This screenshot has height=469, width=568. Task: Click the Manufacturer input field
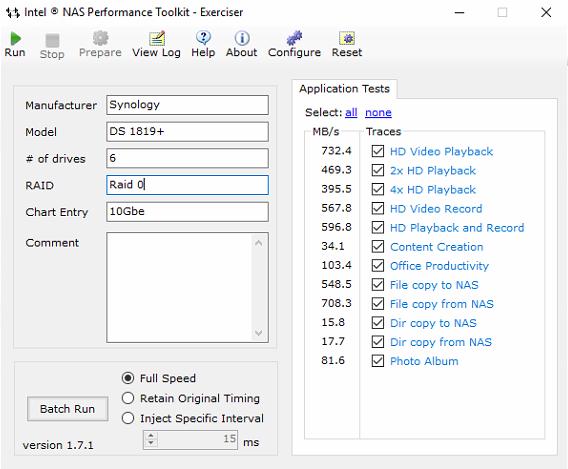(187, 105)
